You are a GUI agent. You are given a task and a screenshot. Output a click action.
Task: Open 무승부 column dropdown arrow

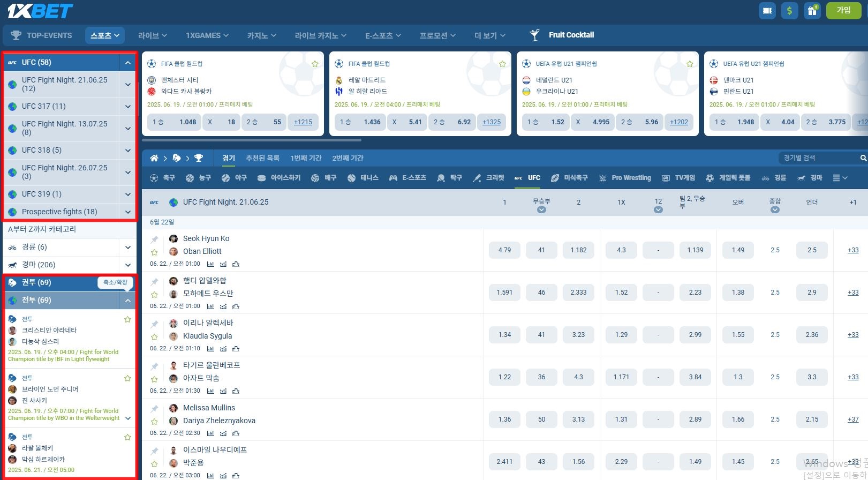pyautogui.click(x=541, y=210)
